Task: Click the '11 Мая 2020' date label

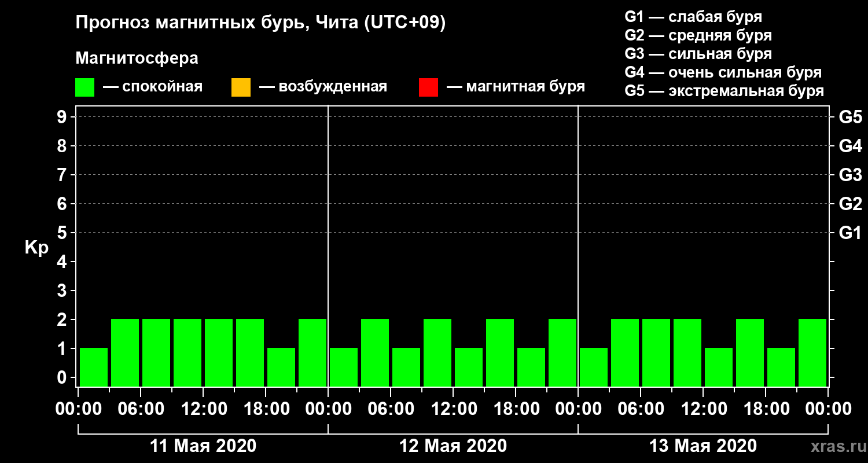Action: tap(203, 446)
